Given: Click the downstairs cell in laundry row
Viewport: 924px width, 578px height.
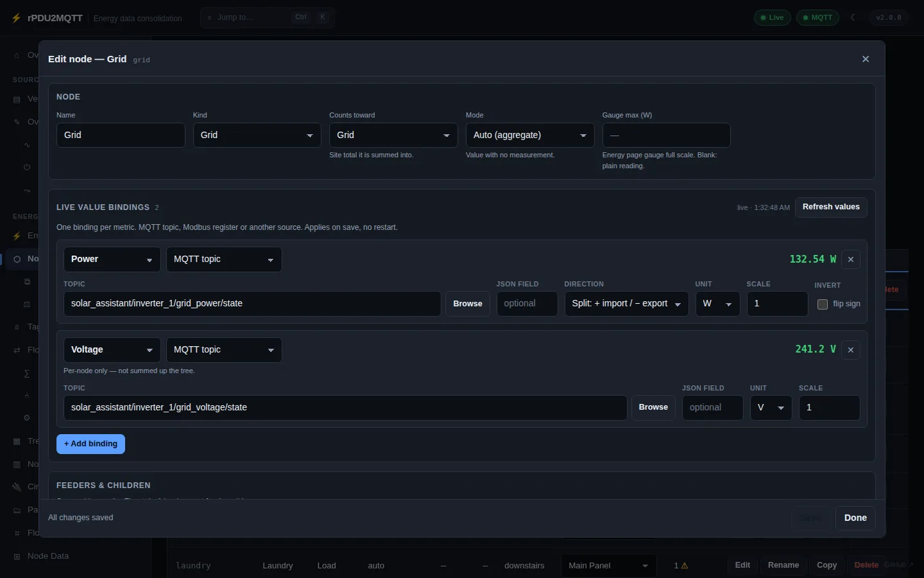Looking at the screenshot, I should (x=524, y=566).
